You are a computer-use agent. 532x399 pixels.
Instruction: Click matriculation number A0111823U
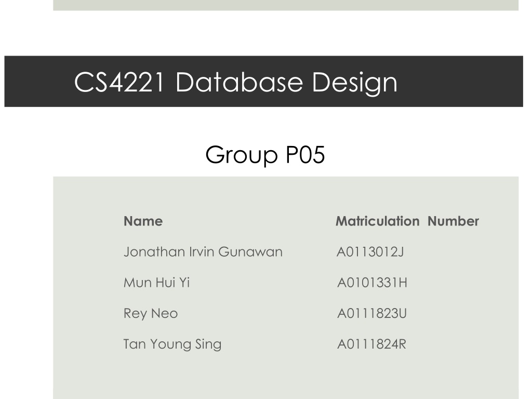[372, 313]
